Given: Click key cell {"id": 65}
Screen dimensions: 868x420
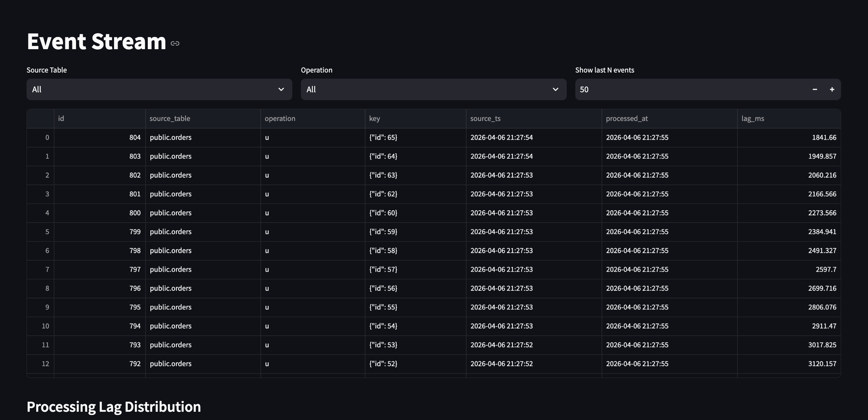Looking at the screenshot, I should pyautogui.click(x=415, y=137).
